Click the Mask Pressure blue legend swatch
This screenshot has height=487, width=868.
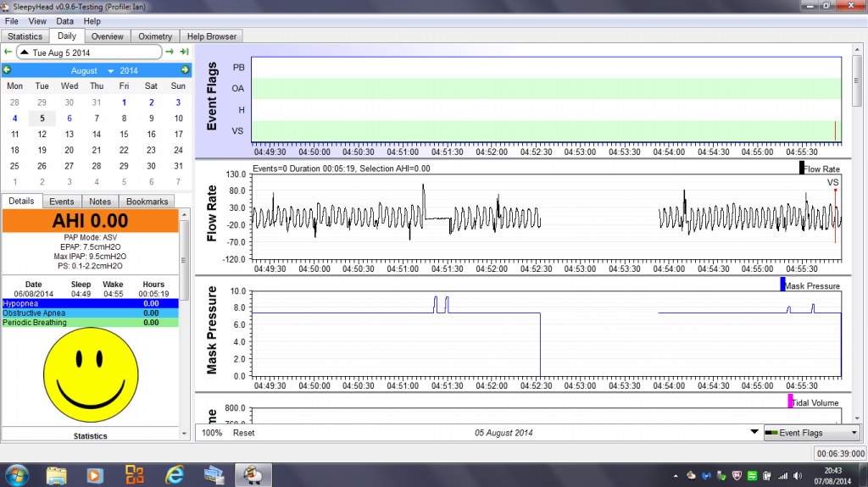pyautogui.click(x=782, y=284)
